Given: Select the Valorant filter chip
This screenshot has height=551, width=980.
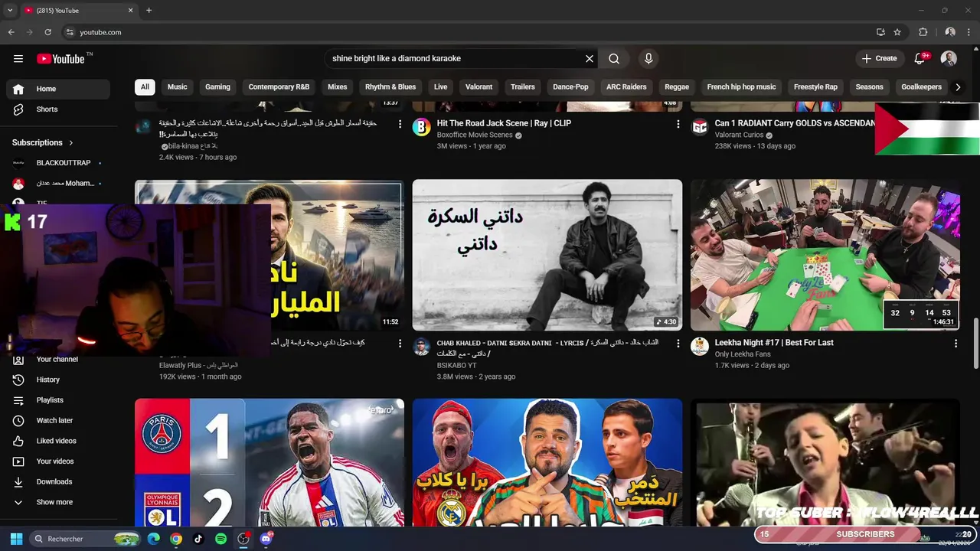Looking at the screenshot, I should tap(479, 86).
